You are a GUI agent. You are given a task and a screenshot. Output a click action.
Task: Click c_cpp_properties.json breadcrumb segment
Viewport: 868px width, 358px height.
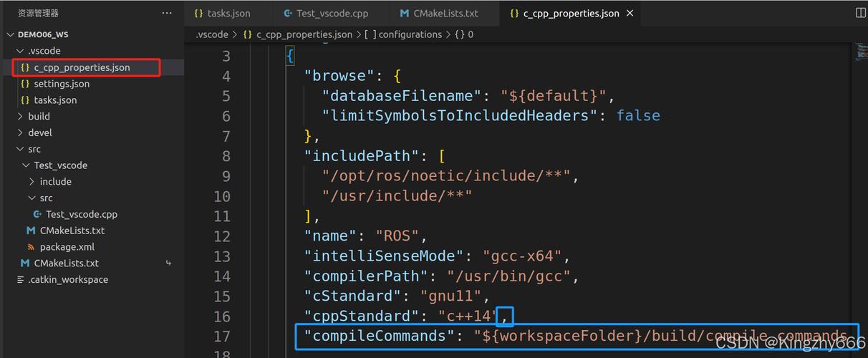[x=304, y=34]
